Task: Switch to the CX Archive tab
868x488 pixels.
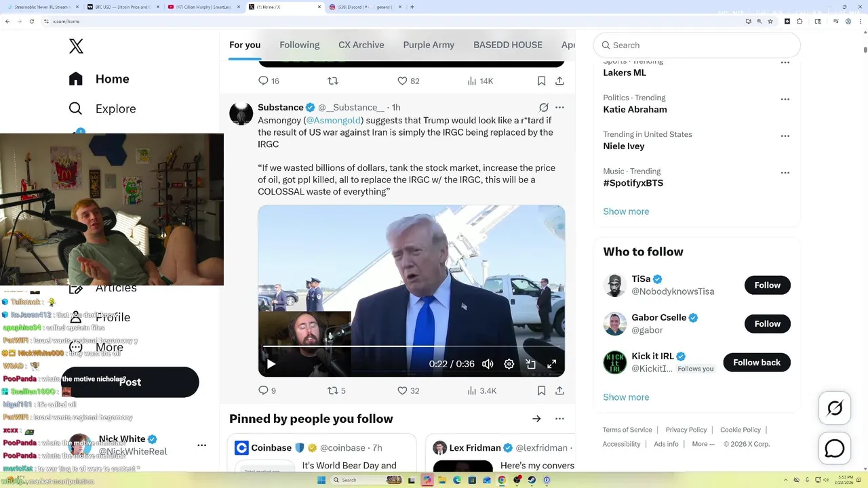Action: [361, 45]
